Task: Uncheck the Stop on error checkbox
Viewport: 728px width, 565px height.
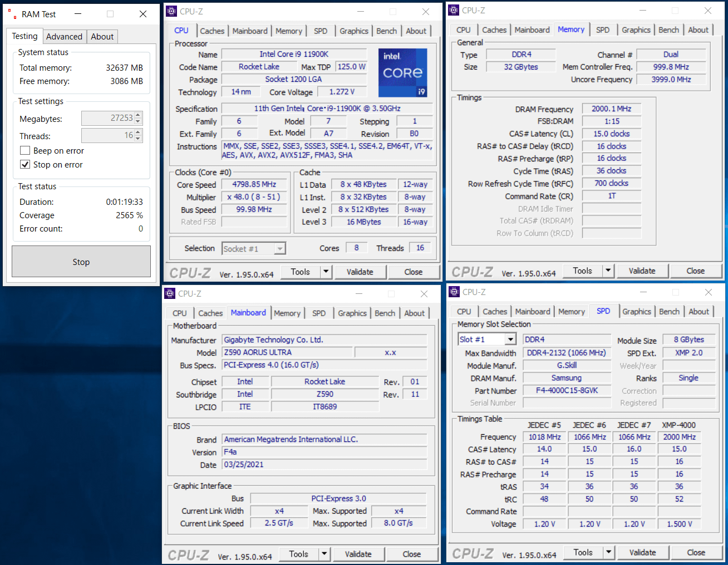Action: point(25,164)
